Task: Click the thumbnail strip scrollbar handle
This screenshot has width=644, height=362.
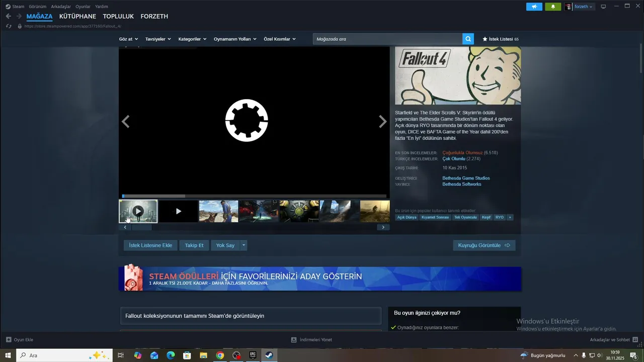Action: (x=142, y=227)
